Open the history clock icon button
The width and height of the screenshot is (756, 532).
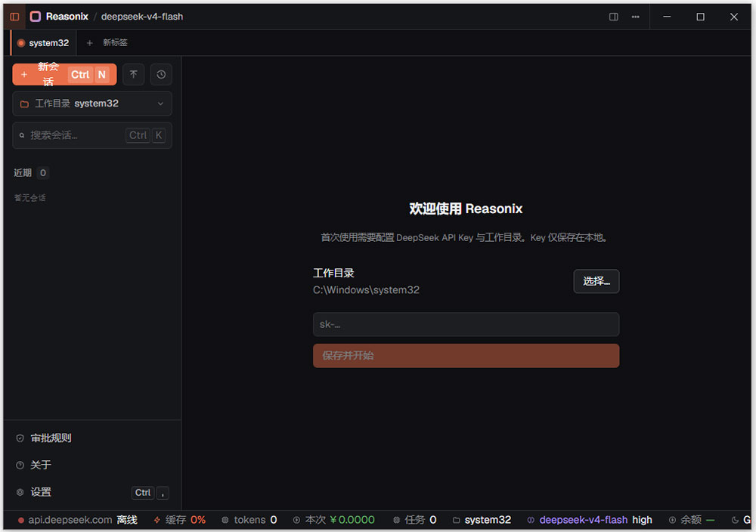click(x=161, y=75)
